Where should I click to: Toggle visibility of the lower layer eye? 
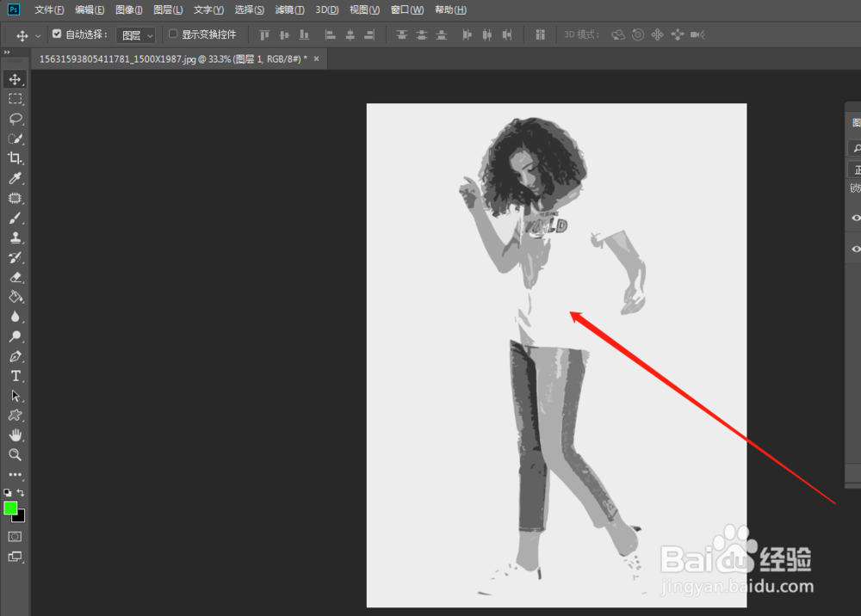coord(856,249)
